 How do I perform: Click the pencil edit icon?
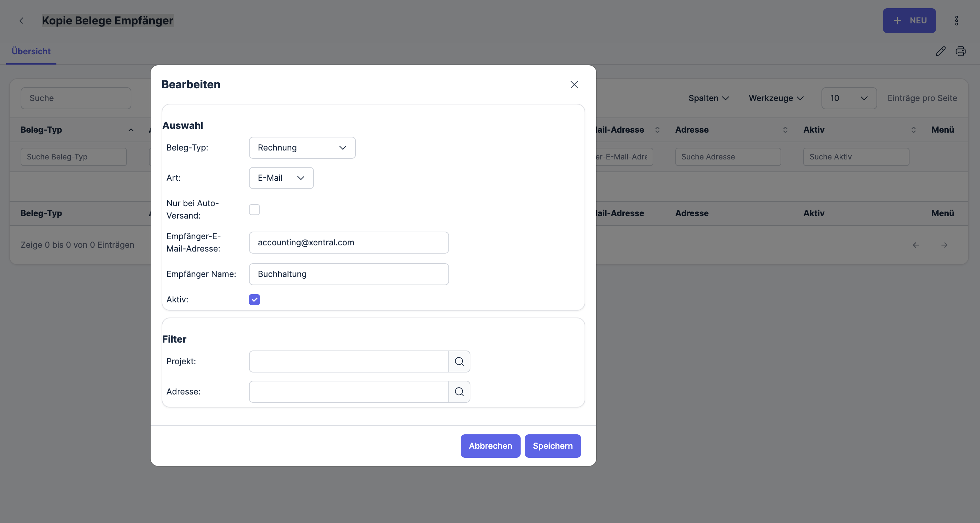coord(940,51)
